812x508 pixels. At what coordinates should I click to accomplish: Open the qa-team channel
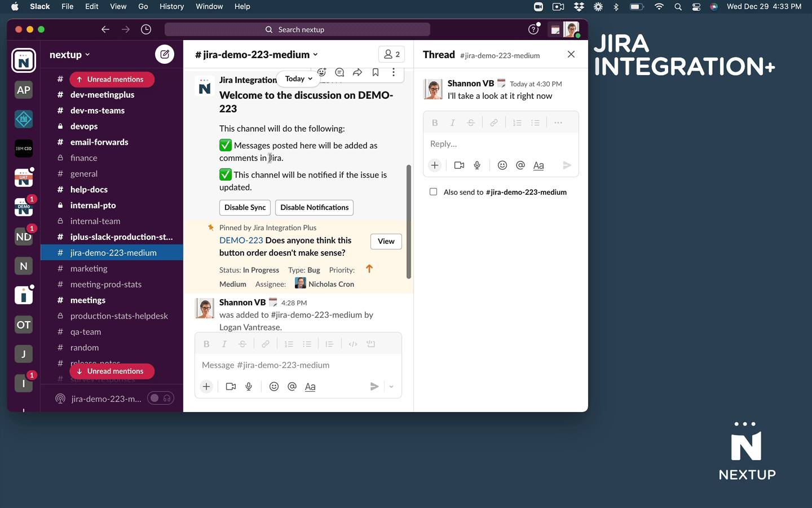pos(112,332)
